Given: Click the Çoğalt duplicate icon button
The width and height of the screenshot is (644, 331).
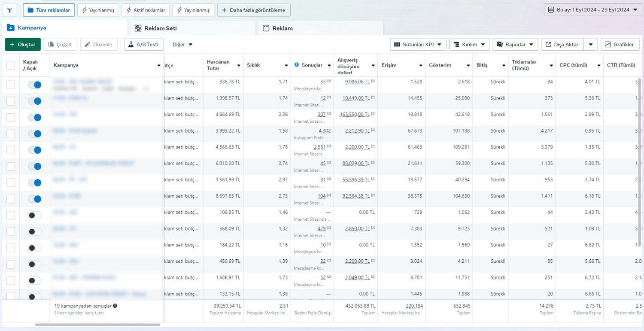Looking at the screenshot, I should coord(60,44).
